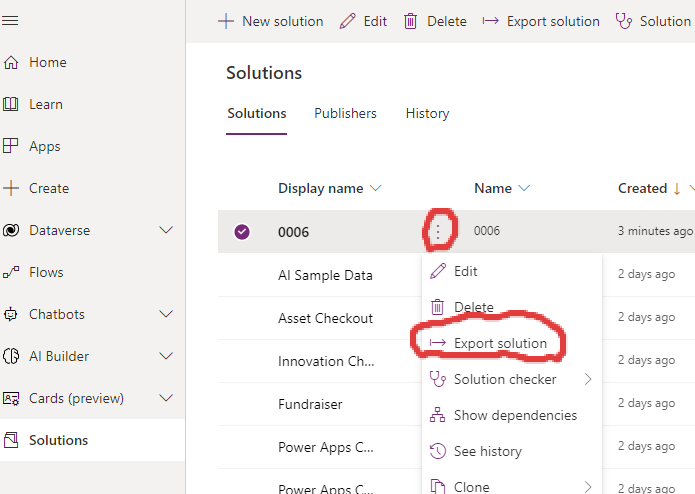Viewport: 695px width, 494px height.
Task: Switch to the Publishers tab
Action: [345, 113]
